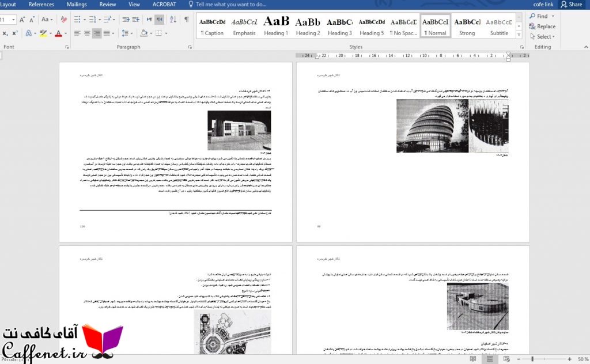
Task: Increase the font size with Grow Font
Action: point(22,20)
